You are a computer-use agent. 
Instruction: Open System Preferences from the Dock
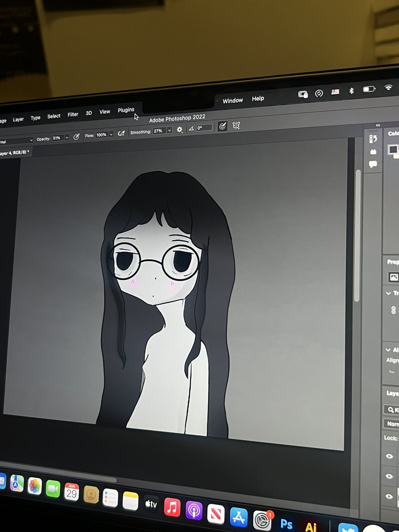[x=262, y=520]
